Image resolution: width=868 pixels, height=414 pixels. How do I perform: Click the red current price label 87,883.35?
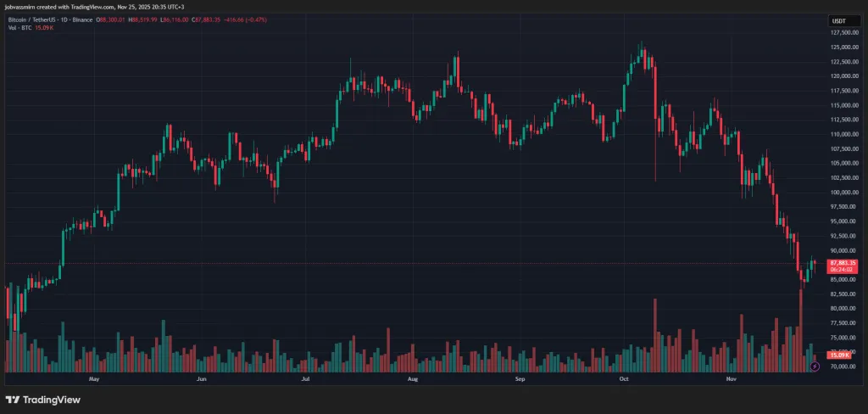coord(843,263)
